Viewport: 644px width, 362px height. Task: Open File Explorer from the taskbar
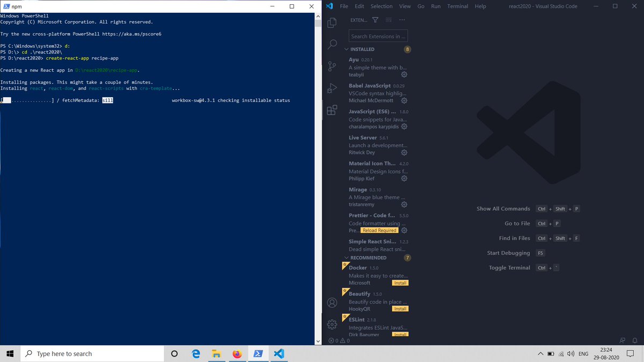[x=217, y=354]
